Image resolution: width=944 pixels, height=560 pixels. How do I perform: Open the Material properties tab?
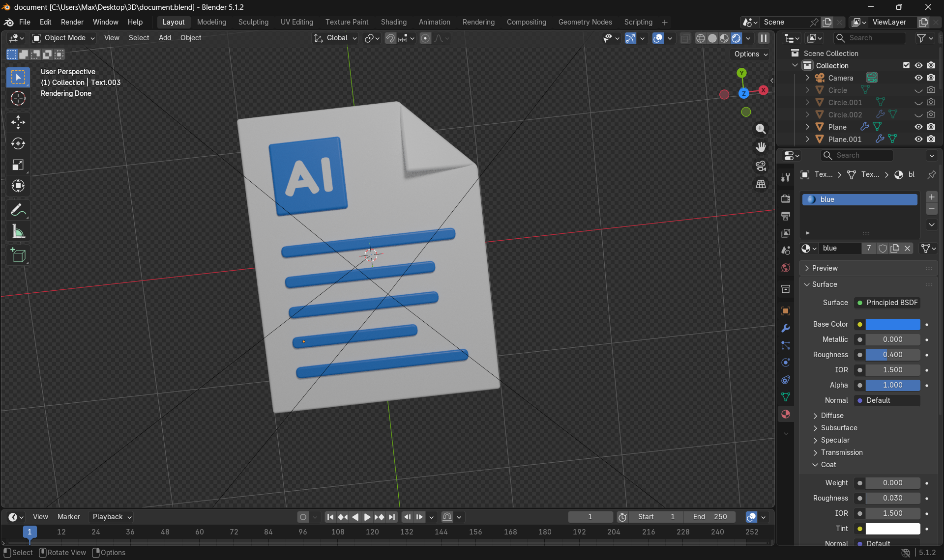(x=786, y=414)
